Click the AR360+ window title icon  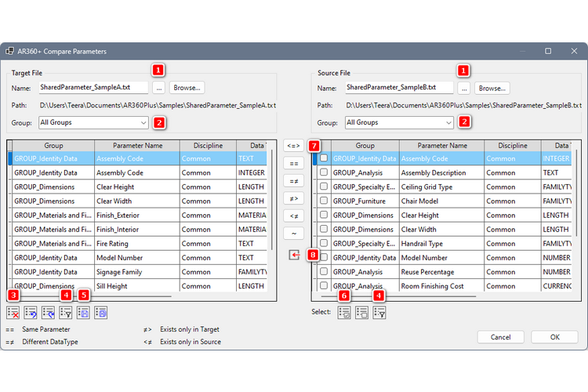pos(9,51)
